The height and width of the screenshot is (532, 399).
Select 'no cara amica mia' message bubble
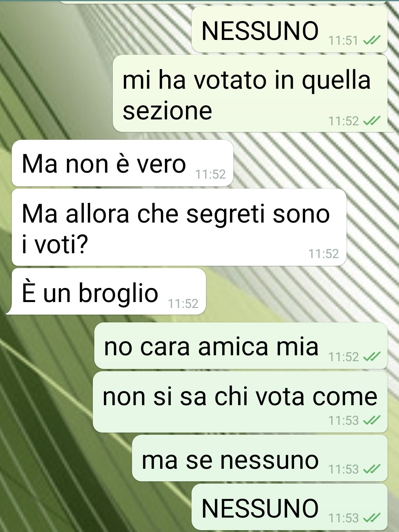coord(241,346)
